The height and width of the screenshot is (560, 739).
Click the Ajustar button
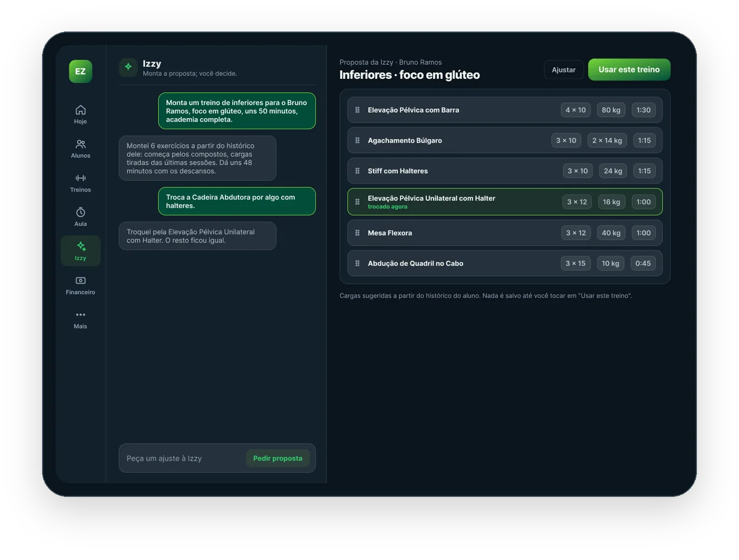coord(563,70)
